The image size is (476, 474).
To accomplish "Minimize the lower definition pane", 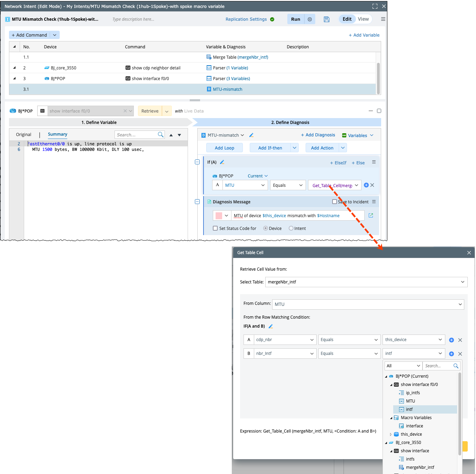I will click(371, 111).
